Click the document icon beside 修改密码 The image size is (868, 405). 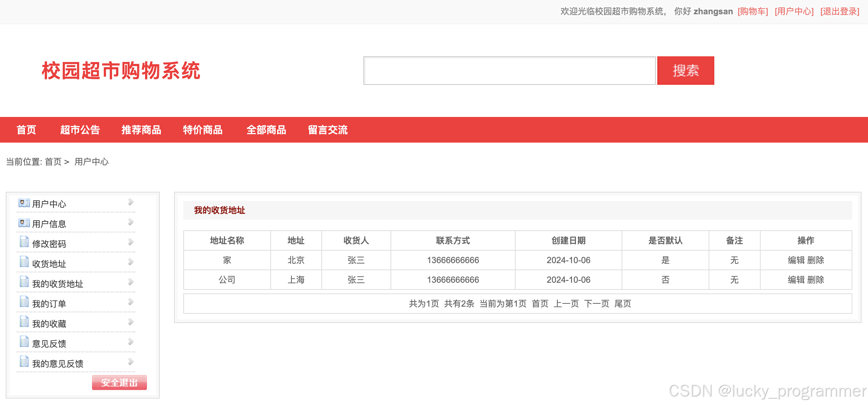pyautogui.click(x=24, y=242)
